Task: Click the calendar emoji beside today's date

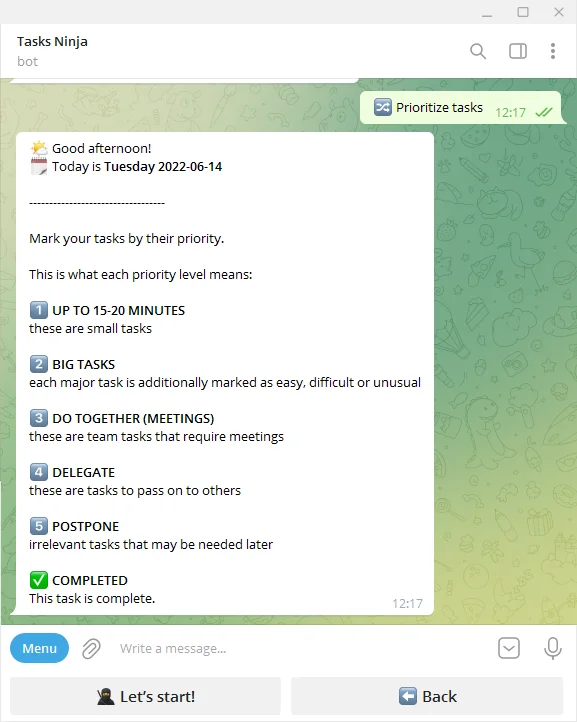Action: [x=39, y=166]
